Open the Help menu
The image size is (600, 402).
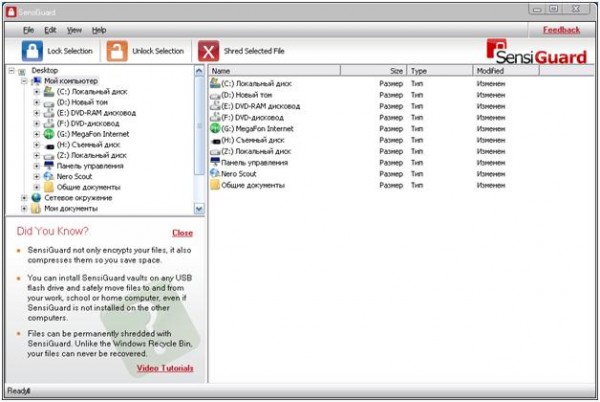click(99, 30)
